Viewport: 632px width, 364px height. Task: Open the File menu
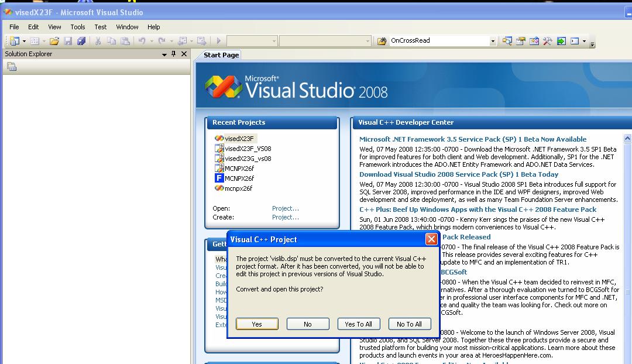click(x=14, y=27)
